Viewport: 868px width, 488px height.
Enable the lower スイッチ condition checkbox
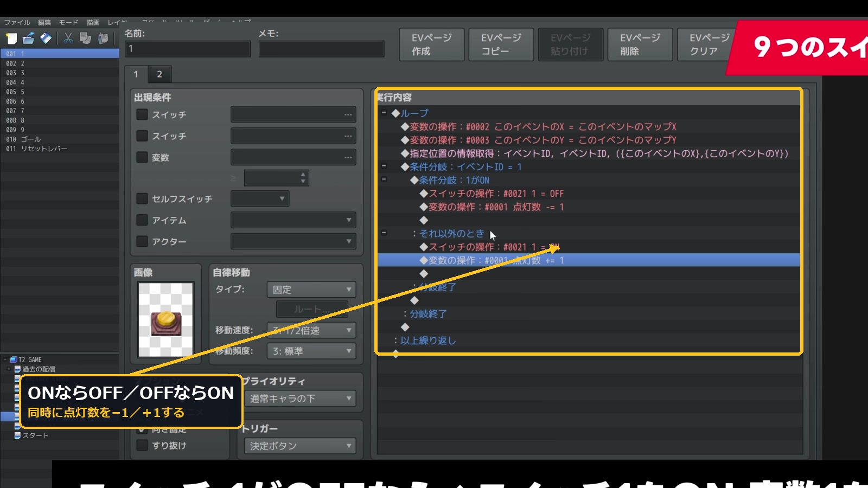[142, 136]
